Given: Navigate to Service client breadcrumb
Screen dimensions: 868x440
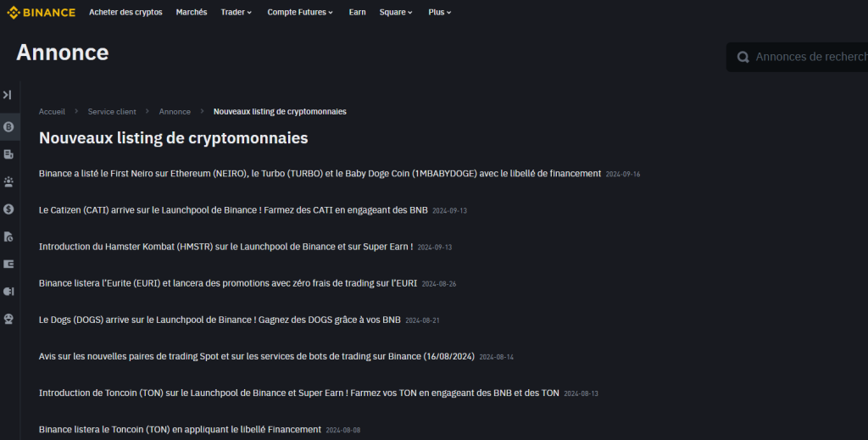Looking at the screenshot, I should tap(112, 112).
